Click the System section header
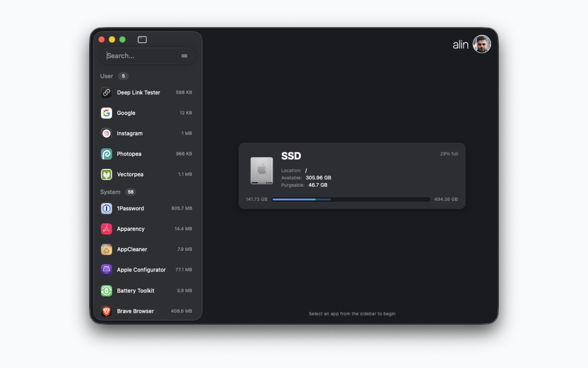This screenshot has height=368, width=588. (x=110, y=192)
